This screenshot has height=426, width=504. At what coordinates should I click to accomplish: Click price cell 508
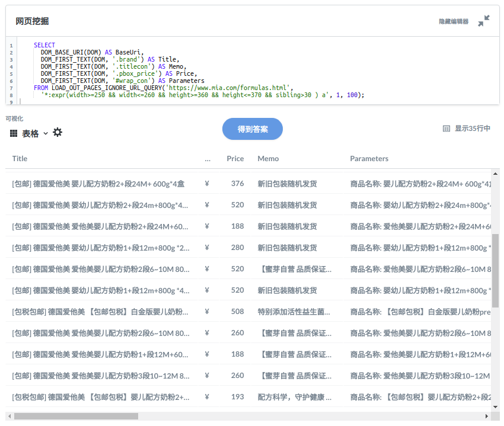click(x=237, y=311)
